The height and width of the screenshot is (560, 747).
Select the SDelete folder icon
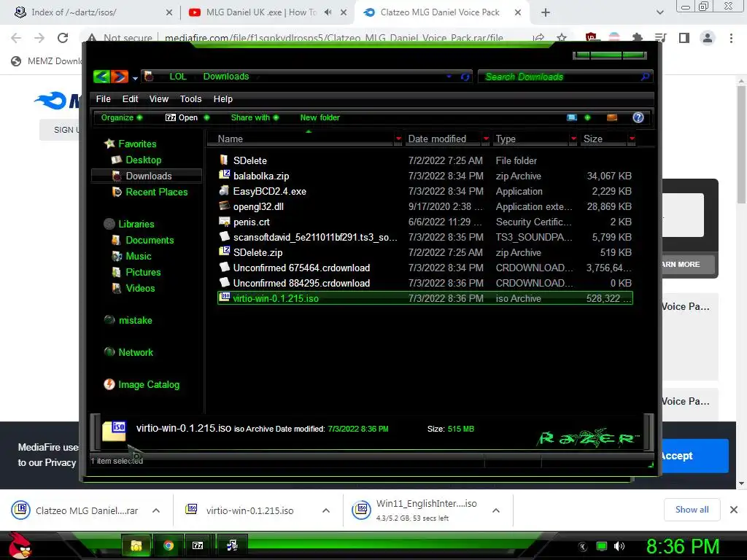coord(224,160)
